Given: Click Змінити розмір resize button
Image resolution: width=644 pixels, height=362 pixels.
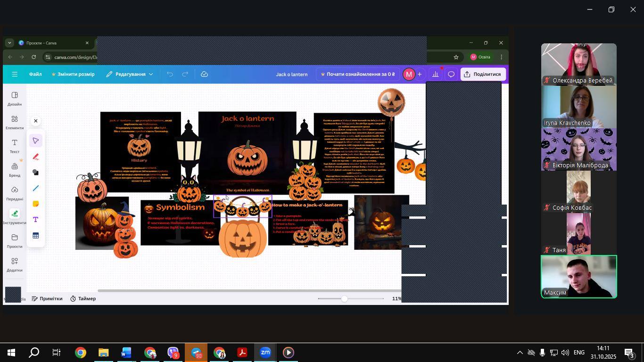Looking at the screenshot, I should (x=73, y=74).
